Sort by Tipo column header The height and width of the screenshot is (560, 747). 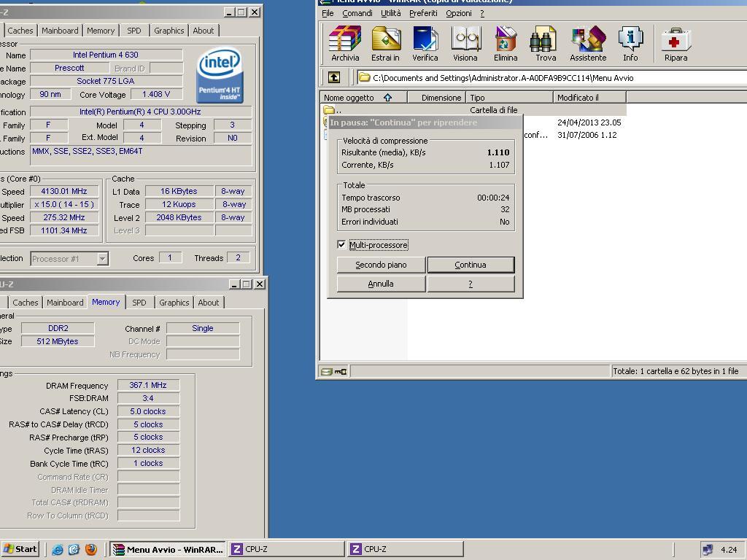point(509,98)
